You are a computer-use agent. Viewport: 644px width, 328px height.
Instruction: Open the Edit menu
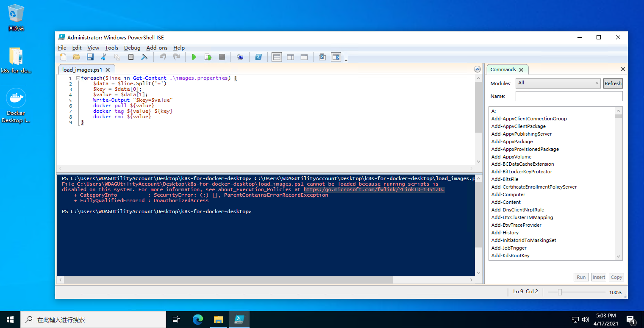[x=77, y=48]
